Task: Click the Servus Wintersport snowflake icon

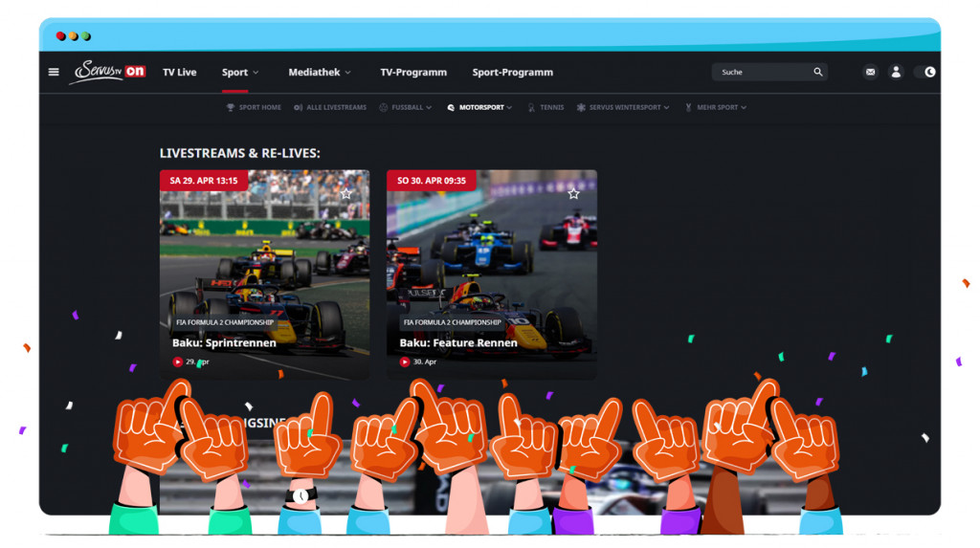Action: pos(581,107)
